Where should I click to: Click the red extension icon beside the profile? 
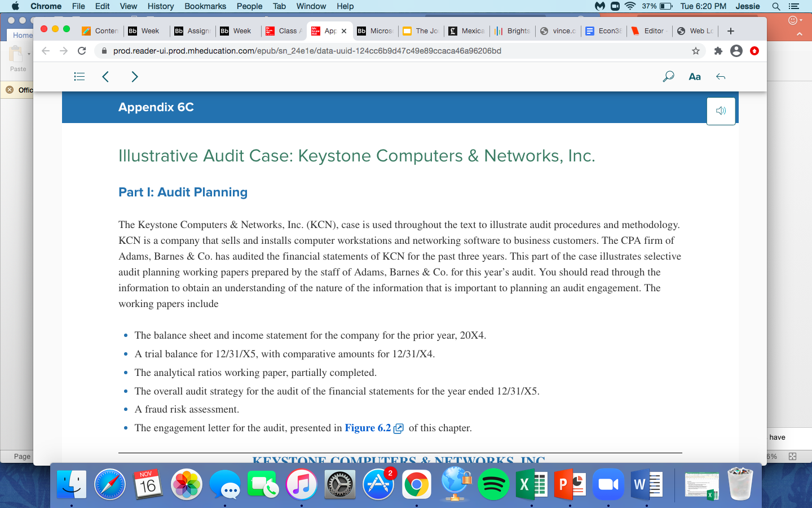(x=754, y=51)
